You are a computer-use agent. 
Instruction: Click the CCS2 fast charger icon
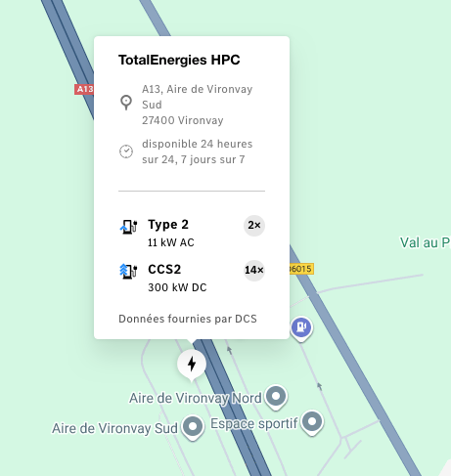click(x=128, y=272)
